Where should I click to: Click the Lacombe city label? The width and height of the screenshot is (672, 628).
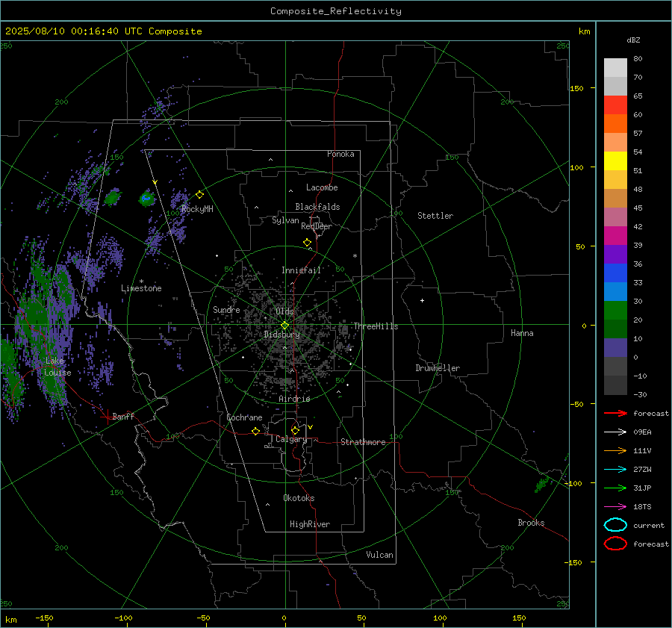(x=322, y=187)
